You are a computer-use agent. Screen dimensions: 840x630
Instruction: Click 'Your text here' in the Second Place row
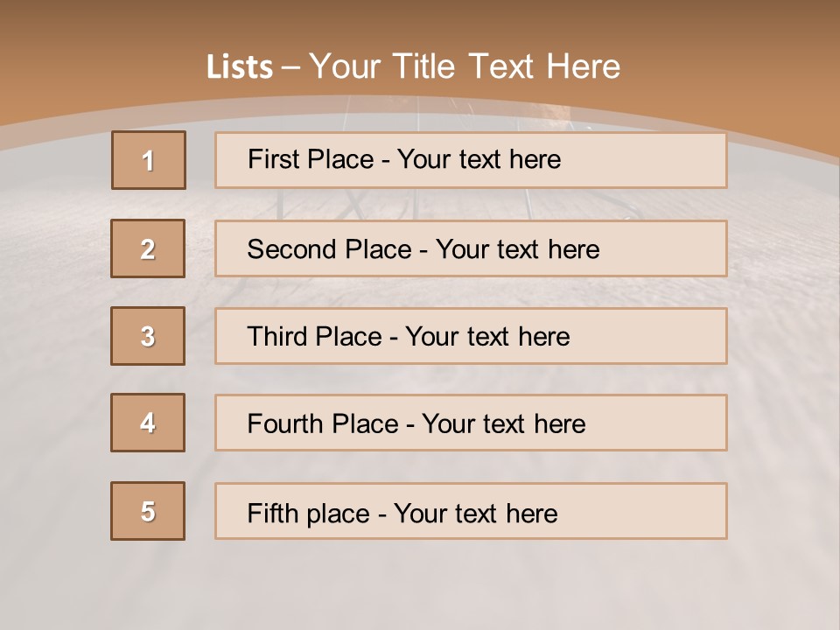518,249
